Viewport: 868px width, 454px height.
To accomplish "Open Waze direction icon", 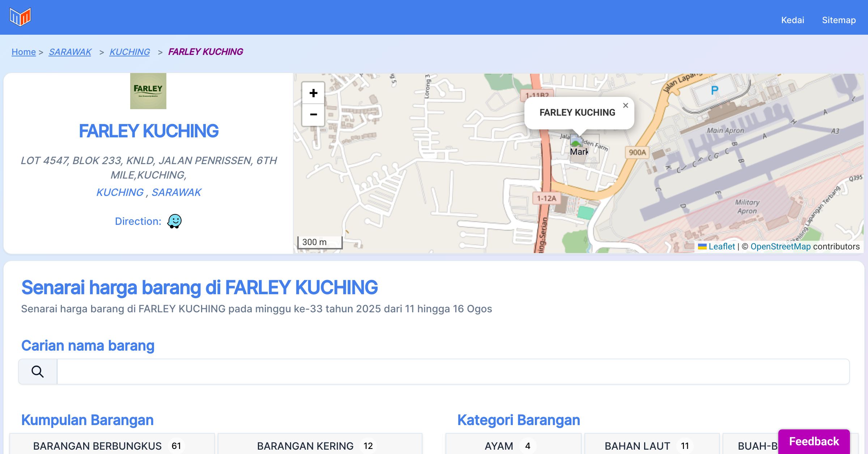I will 174,221.
